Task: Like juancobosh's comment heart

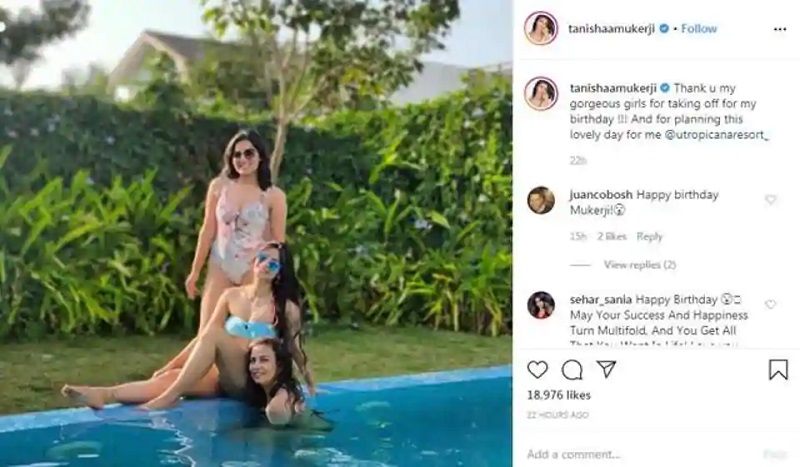Action: (770, 200)
